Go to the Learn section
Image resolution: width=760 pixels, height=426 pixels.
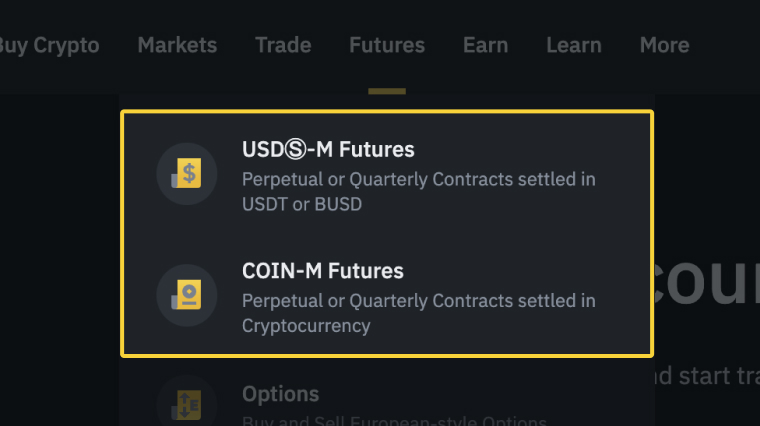pyautogui.click(x=574, y=45)
